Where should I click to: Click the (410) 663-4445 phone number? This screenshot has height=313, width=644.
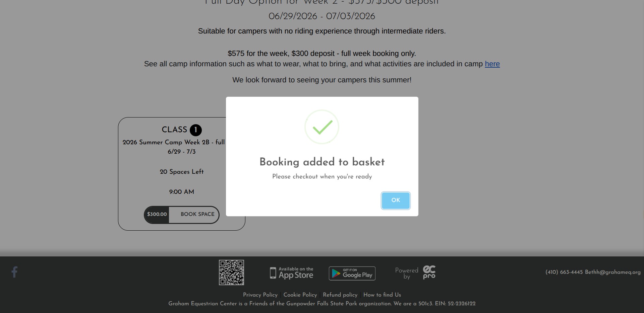(x=564, y=272)
